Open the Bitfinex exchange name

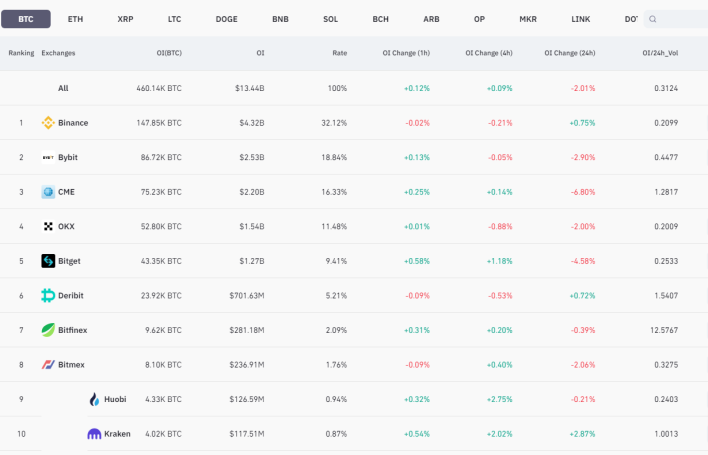coord(73,330)
